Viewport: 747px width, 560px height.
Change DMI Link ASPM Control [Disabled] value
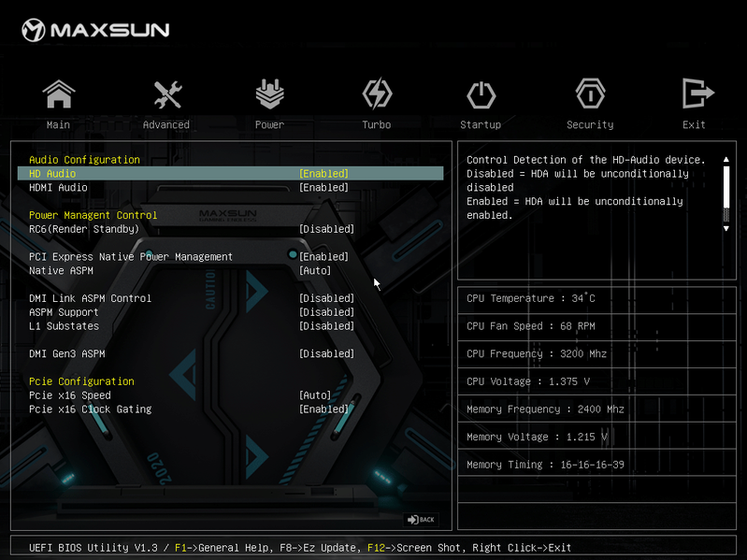click(327, 298)
